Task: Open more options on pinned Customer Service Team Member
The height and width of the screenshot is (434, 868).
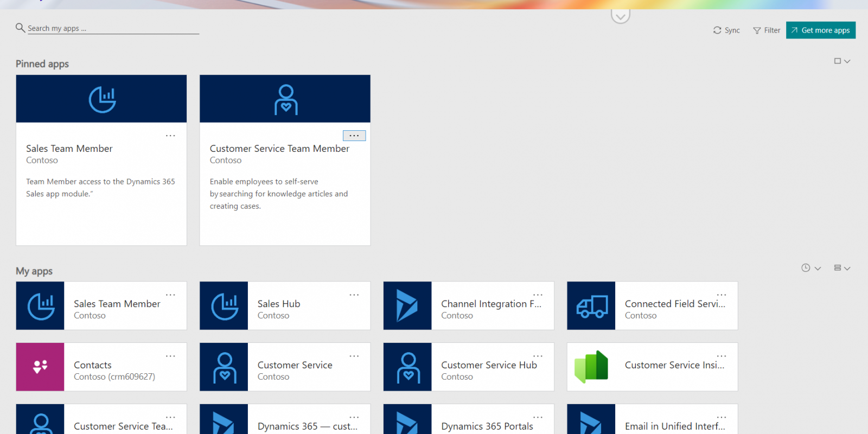Action: coord(354,136)
